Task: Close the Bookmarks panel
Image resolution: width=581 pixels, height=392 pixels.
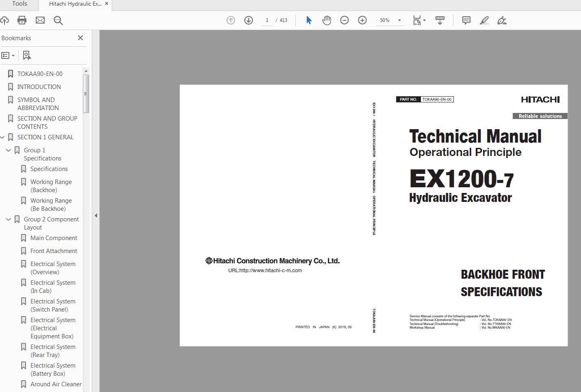Action: [80, 38]
